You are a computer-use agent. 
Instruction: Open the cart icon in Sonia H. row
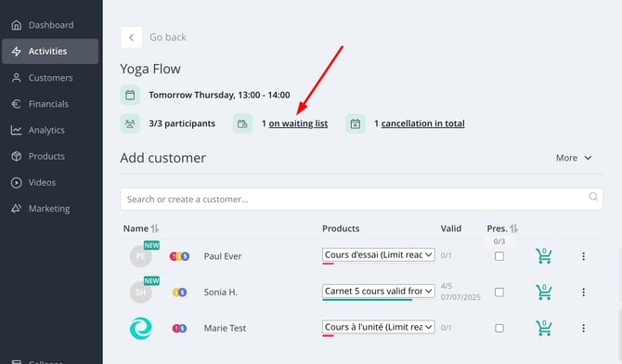tap(543, 292)
